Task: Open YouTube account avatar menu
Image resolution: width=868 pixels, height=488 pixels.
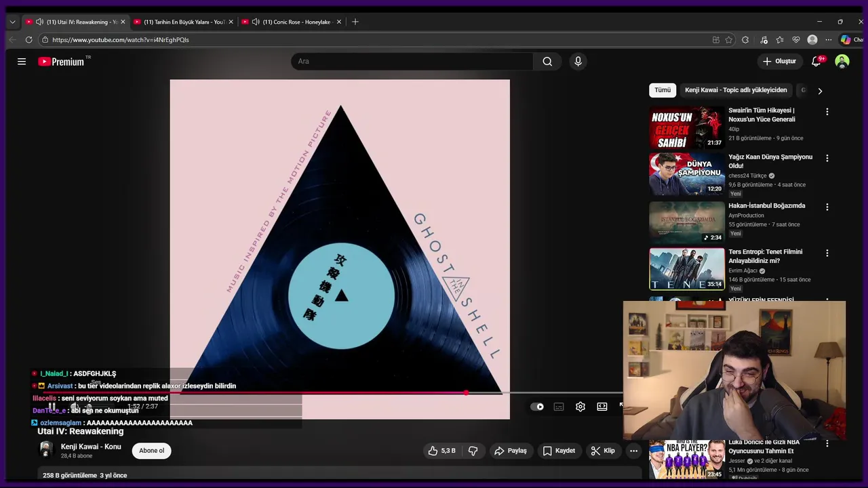Action: coord(842,62)
